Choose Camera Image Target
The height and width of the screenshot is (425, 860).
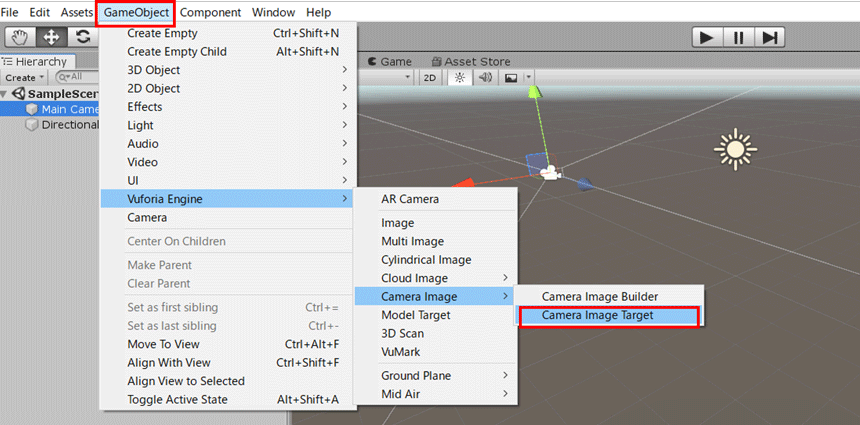coord(608,316)
